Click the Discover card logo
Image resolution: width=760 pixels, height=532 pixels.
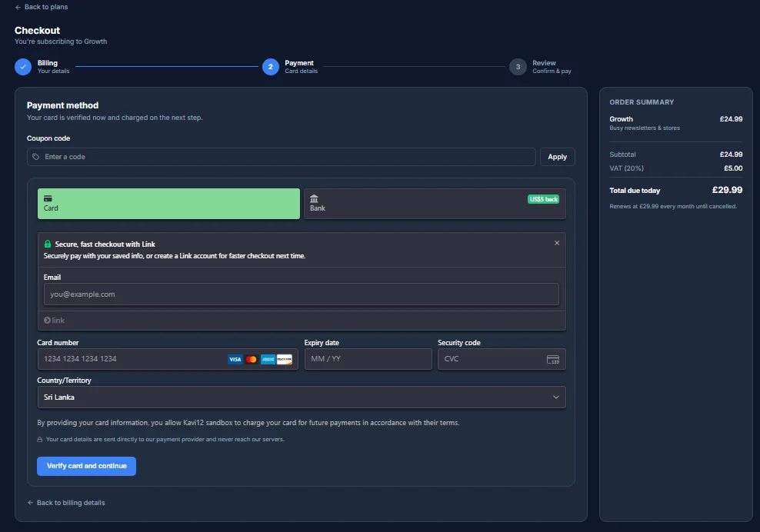[285, 359]
